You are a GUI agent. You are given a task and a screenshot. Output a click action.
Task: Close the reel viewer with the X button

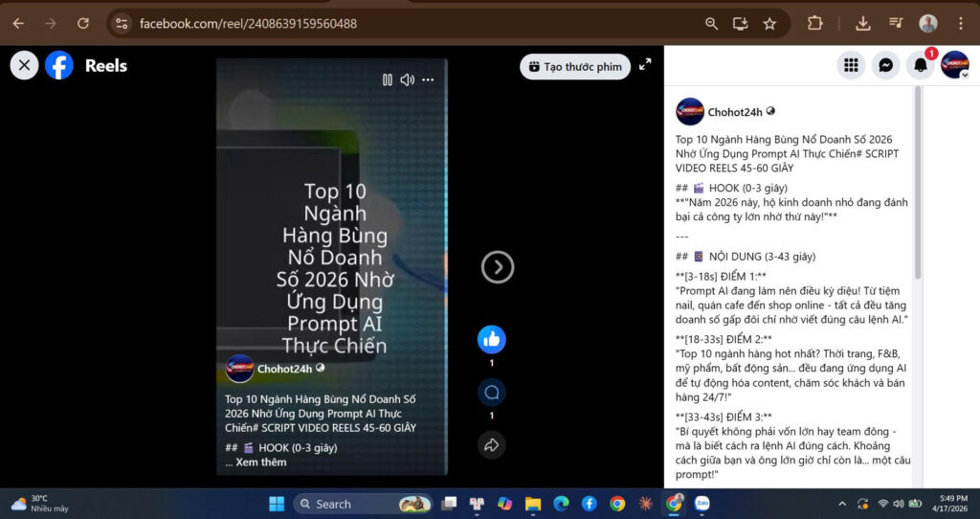pyautogui.click(x=24, y=65)
